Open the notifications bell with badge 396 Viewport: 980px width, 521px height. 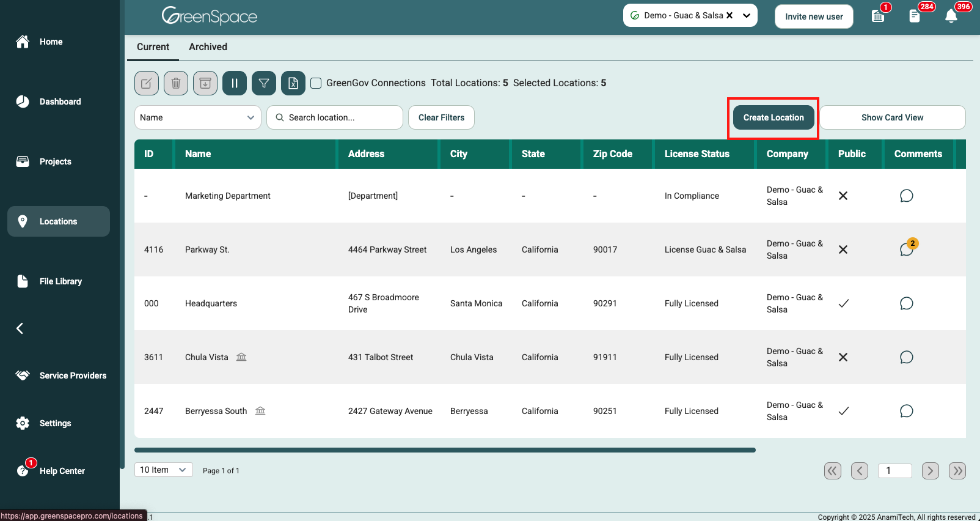pos(951,17)
